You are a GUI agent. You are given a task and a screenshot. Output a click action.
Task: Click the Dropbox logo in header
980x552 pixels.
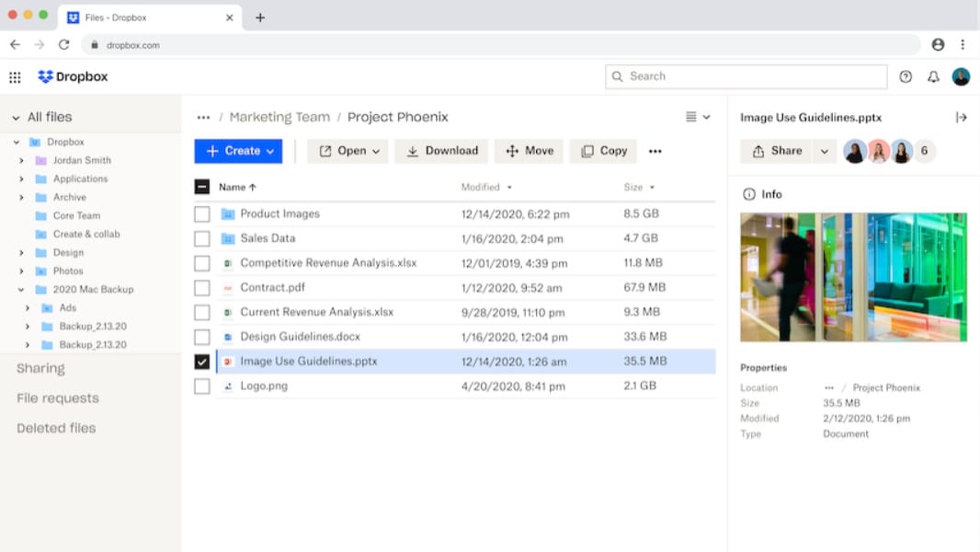[x=73, y=77]
